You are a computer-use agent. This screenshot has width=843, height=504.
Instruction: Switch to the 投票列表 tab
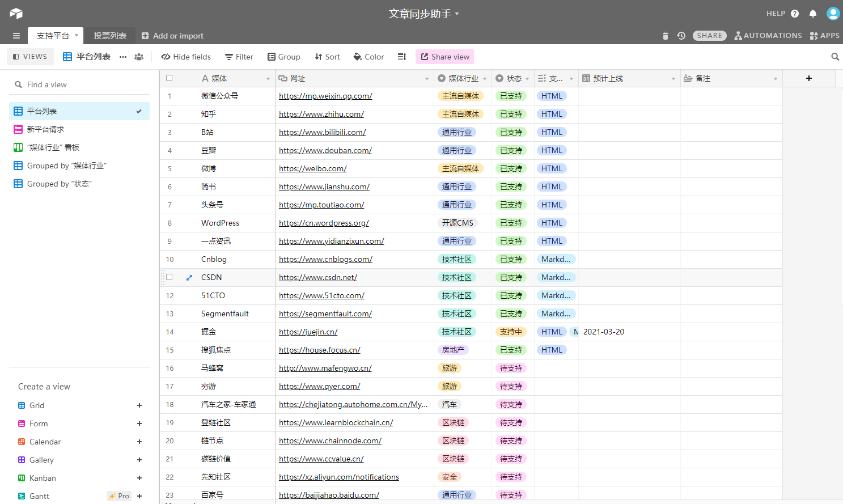[x=110, y=36]
